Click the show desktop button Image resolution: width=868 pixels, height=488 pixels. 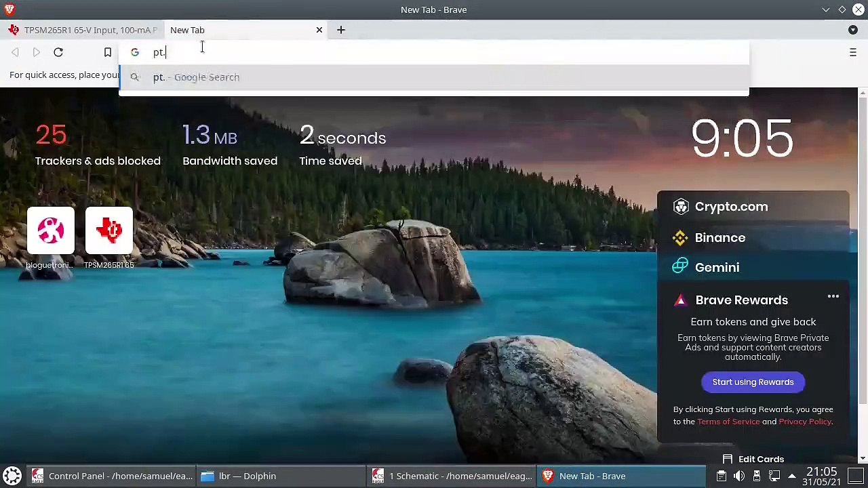click(856, 476)
